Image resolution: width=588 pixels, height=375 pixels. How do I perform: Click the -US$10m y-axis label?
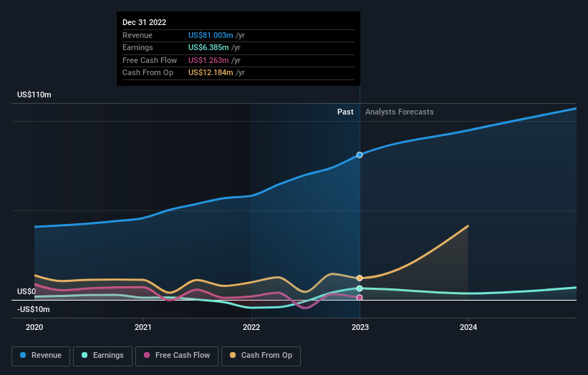[x=34, y=309]
